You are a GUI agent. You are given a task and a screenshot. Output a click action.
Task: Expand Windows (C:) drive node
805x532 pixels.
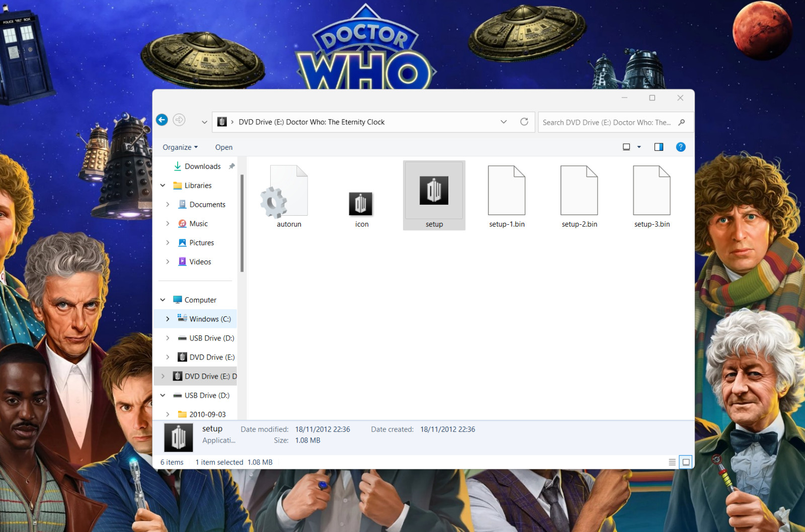tap(168, 319)
